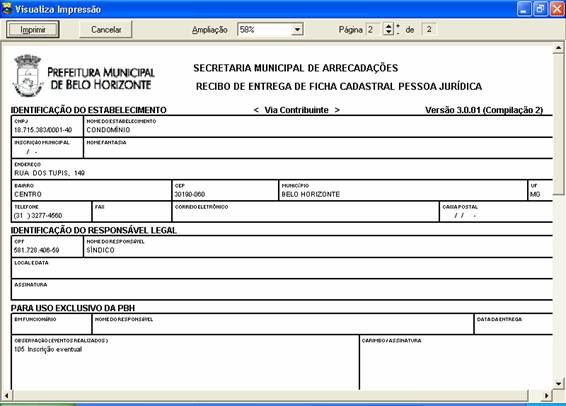Click the Cancelar button
Image resolution: width=566 pixels, height=406 pixels.
pos(106,30)
